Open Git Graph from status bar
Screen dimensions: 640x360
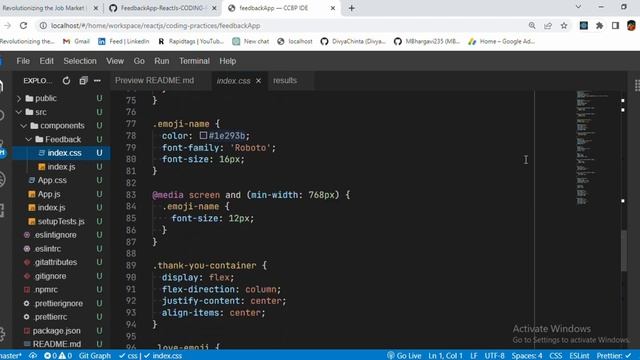95,356
